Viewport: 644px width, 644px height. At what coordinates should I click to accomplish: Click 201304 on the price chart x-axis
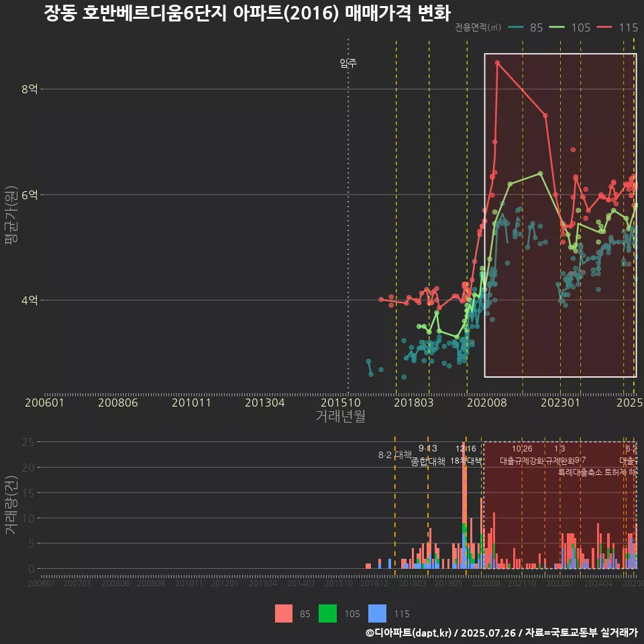pos(264,402)
